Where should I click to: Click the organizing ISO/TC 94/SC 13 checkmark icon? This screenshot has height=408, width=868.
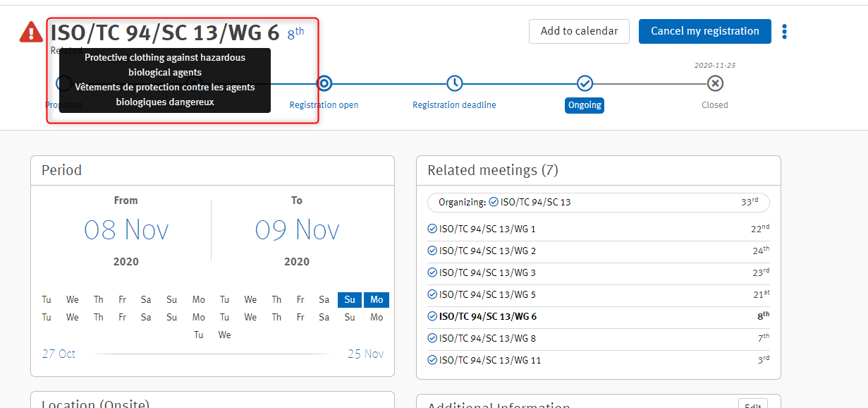coord(492,202)
